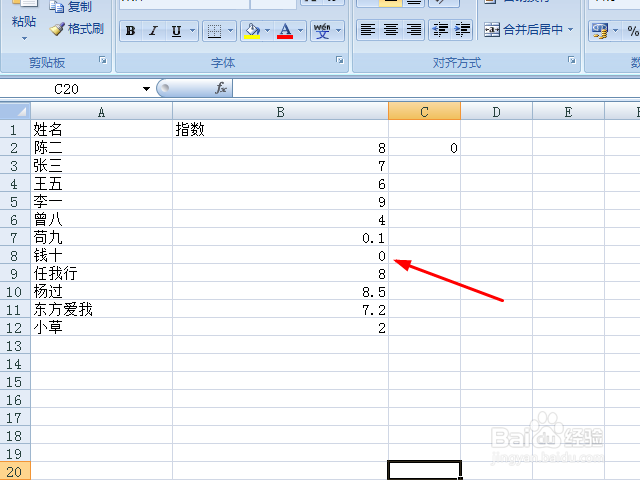Click the phonetic guide wén icon
This screenshot has width=640, height=480.
point(322,31)
